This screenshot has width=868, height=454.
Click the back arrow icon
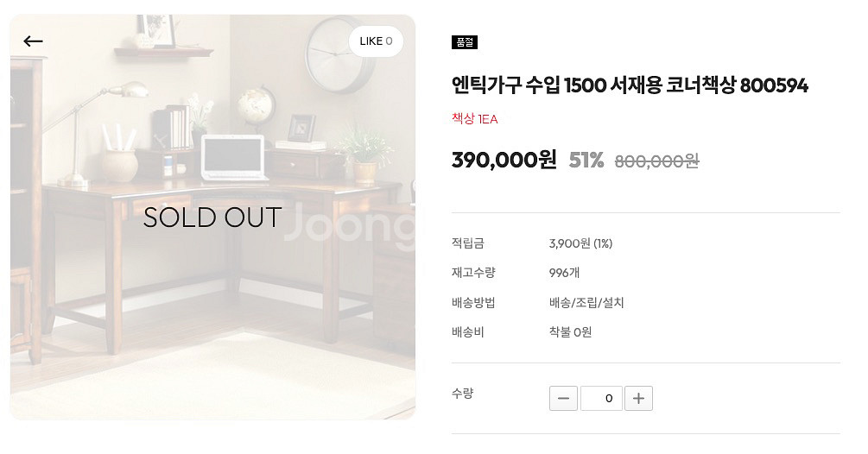33,41
